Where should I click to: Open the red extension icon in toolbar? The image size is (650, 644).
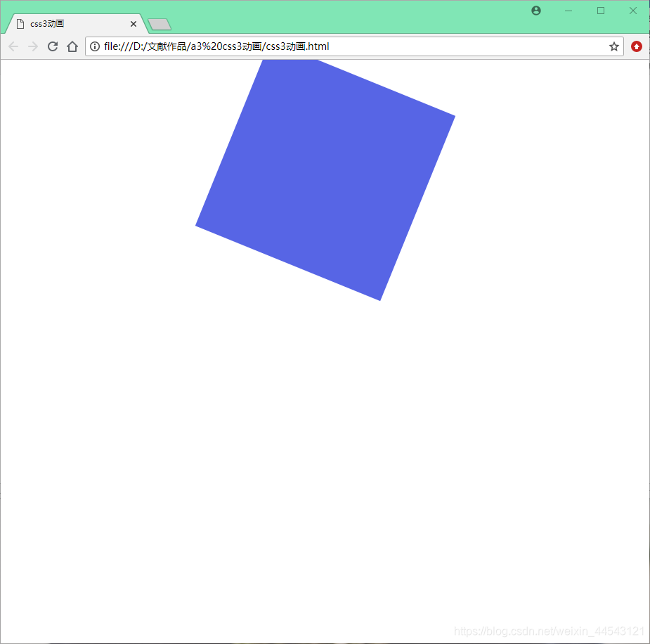click(637, 46)
